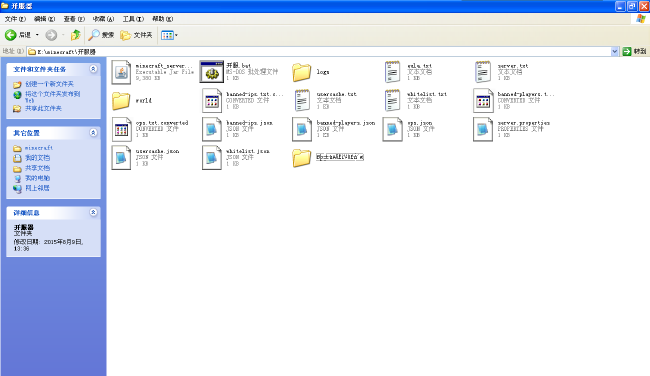Collapse the 详细信息 panel
This screenshot has height=376, width=650.
tap(93, 213)
